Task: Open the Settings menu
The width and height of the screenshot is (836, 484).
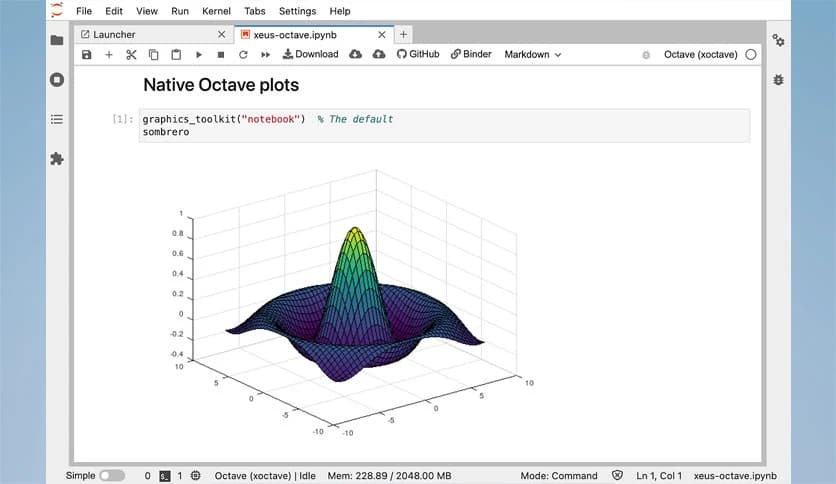Action: 297,11
